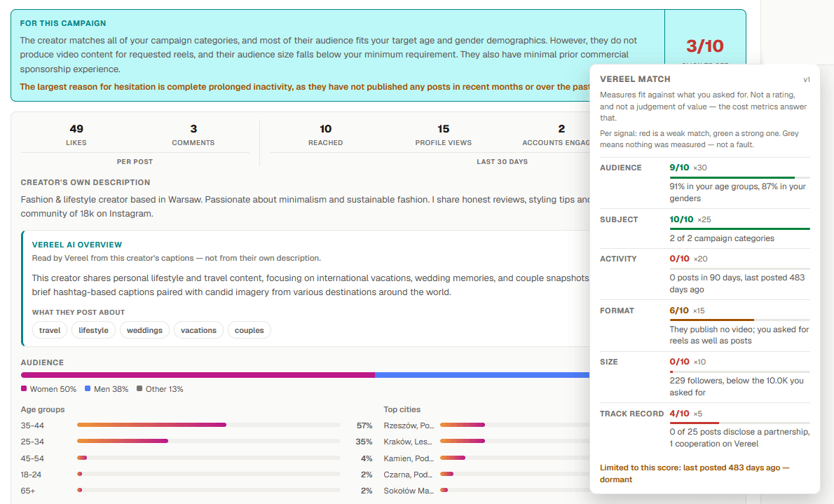Click the 18-24 age group bar
Screen dimensions: 834x504
click(209, 474)
